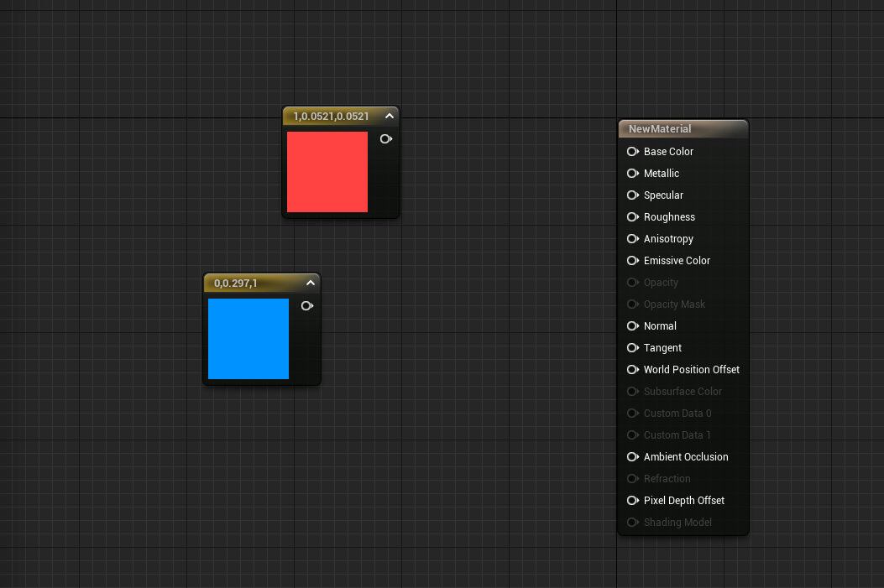
Task: Click the Anisotropy input pin
Action: pyautogui.click(x=633, y=239)
